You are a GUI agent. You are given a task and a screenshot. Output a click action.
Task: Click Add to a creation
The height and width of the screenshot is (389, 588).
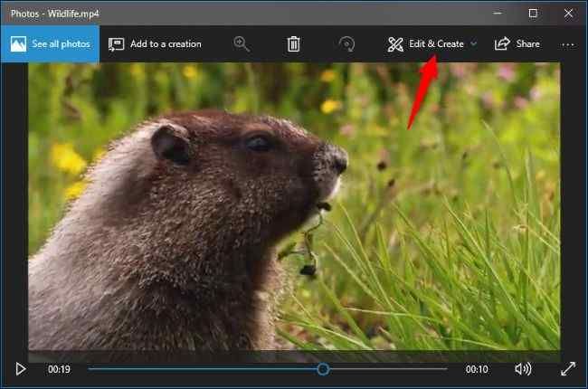(x=155, y=43)
